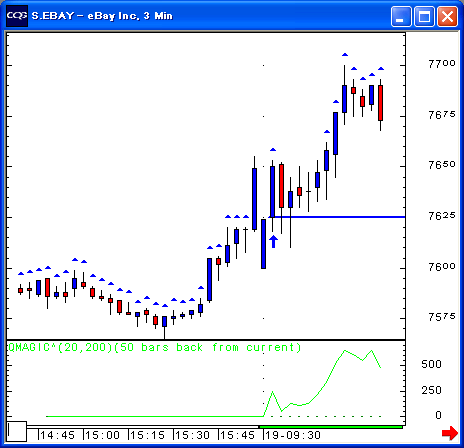Close the S.EBAY chart window
464x448 pixels.
[447, 16]
